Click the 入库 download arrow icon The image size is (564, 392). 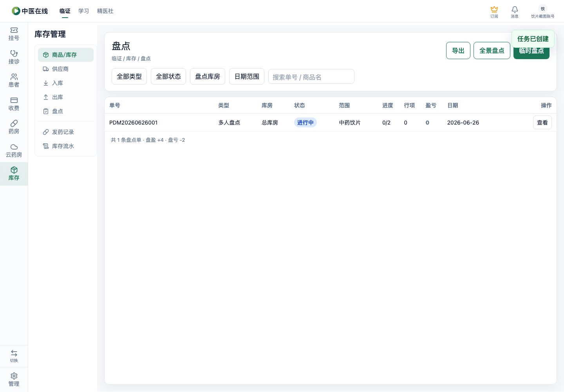[46, 83]
